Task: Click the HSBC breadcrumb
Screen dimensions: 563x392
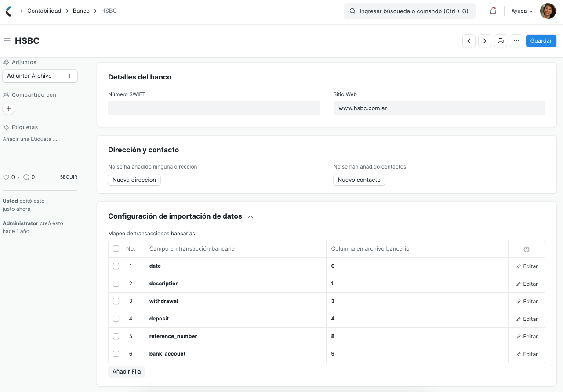Action: 109,11
